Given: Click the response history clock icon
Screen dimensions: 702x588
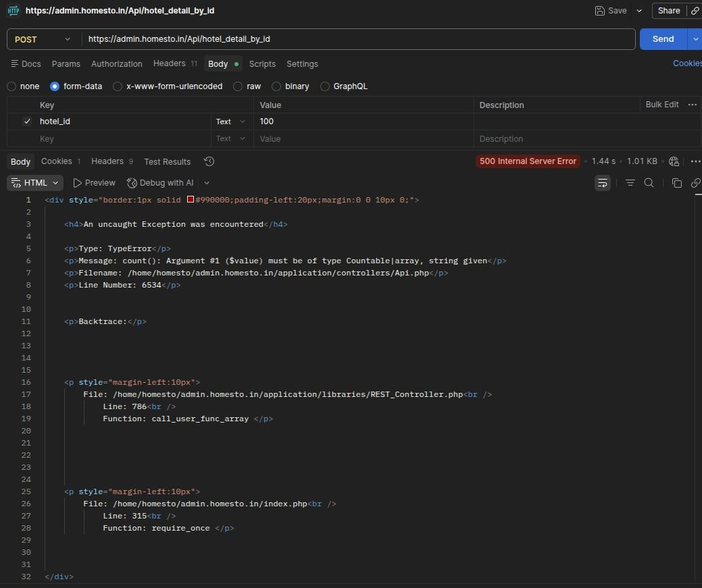Looking at the screenshot, I should tap(209, 161).
